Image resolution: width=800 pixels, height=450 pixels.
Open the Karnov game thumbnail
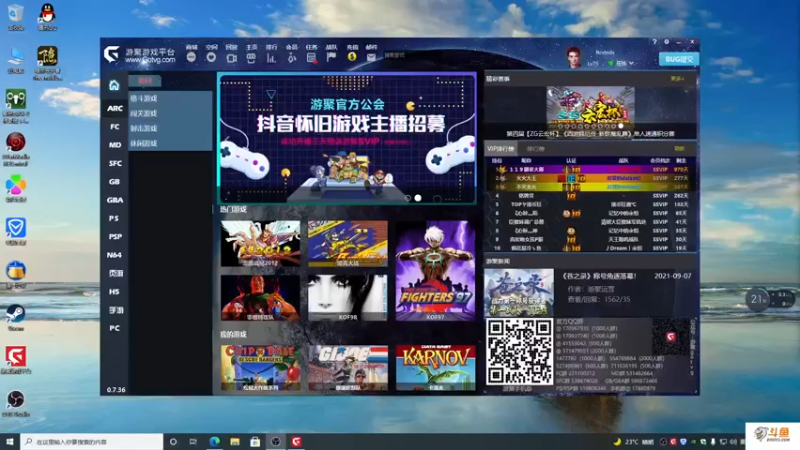point(435,368)
